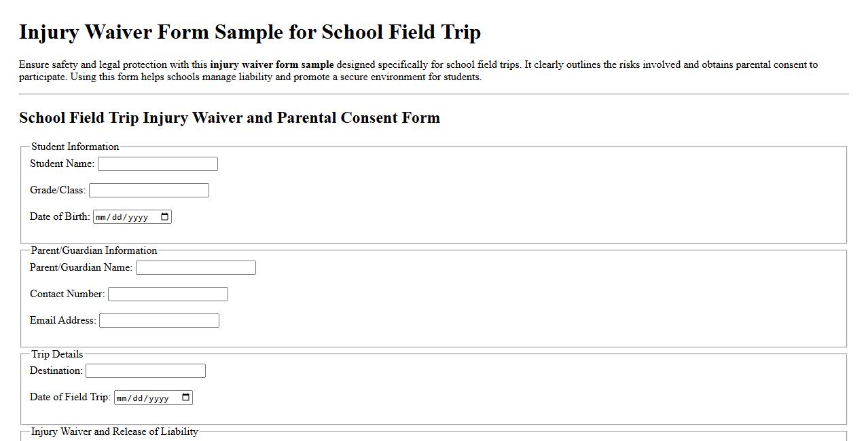Select the month segment of Date of Field Trip
The image size is (868, 441).
pos(123,398)
